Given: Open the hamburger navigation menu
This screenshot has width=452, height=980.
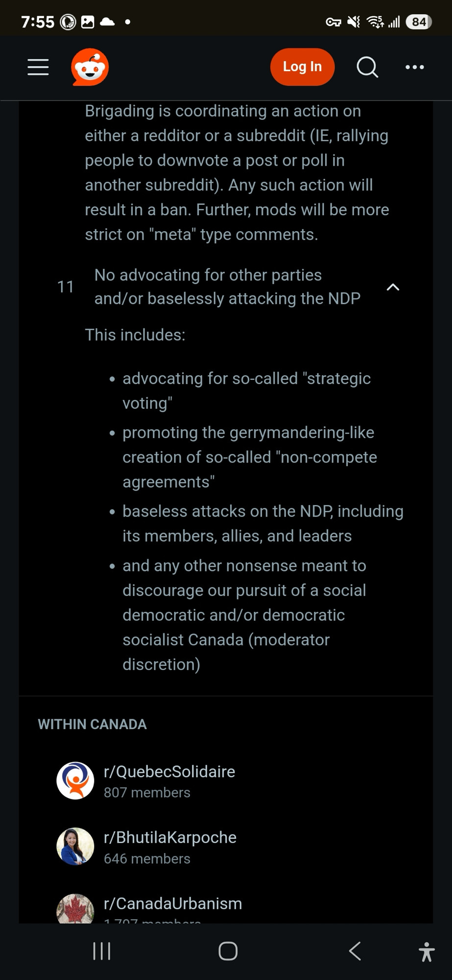Looking at the screenshot, I should (38, 67).
